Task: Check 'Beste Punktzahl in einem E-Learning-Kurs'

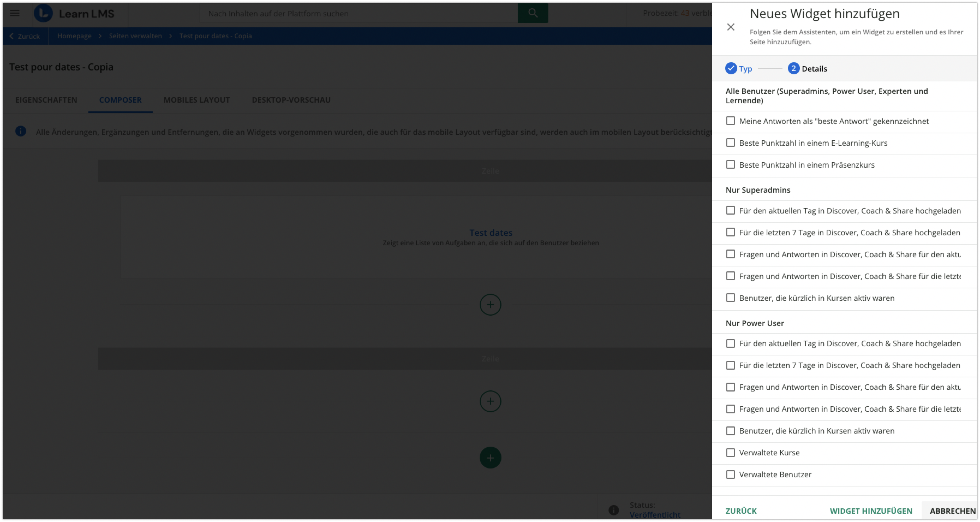Action: point(730,143)
